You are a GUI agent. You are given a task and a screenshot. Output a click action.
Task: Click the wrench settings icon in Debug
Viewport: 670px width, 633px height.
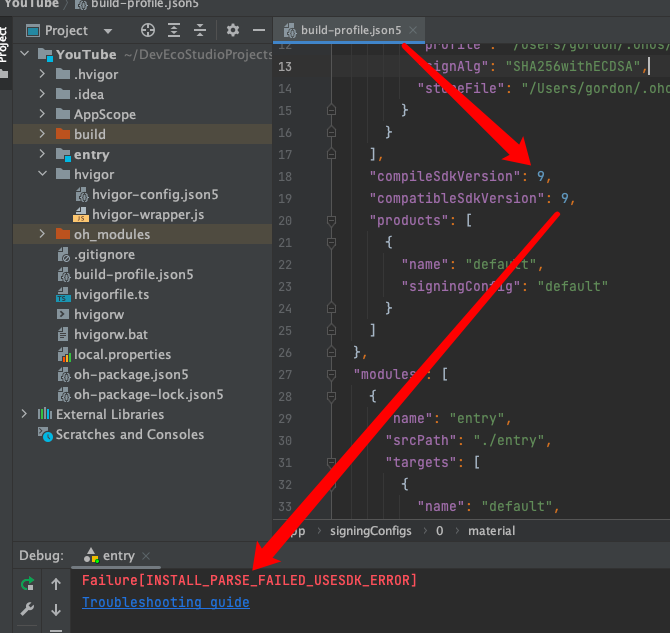coord(27,609)
